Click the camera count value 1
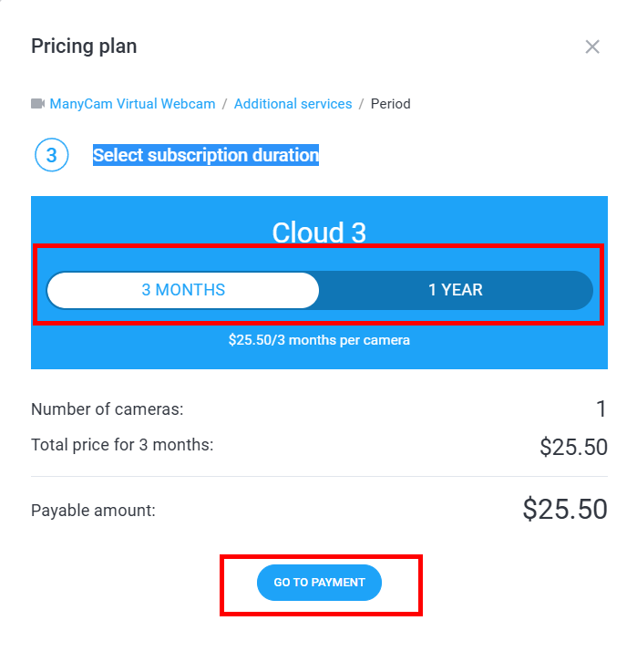Image resolution: width=637 pixels, height=672 pixels. [x=601, y=409]
